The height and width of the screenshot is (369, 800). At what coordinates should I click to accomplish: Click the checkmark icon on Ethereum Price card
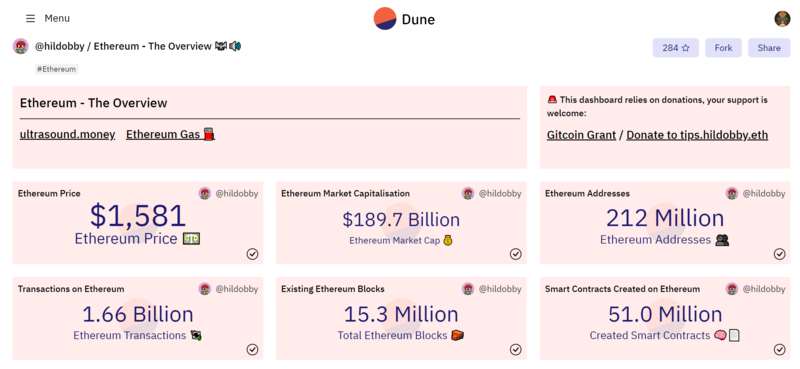coord(253,254)
